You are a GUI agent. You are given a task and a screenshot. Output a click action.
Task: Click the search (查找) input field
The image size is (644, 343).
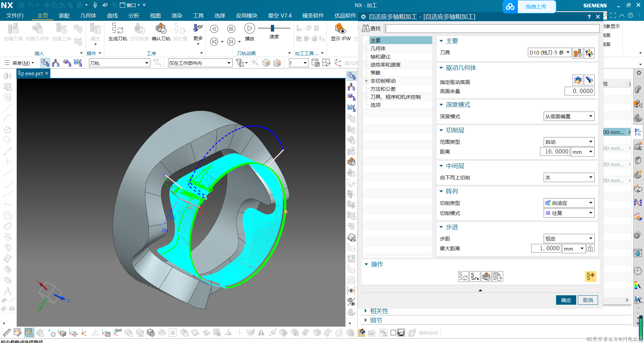tap(492, 29)
